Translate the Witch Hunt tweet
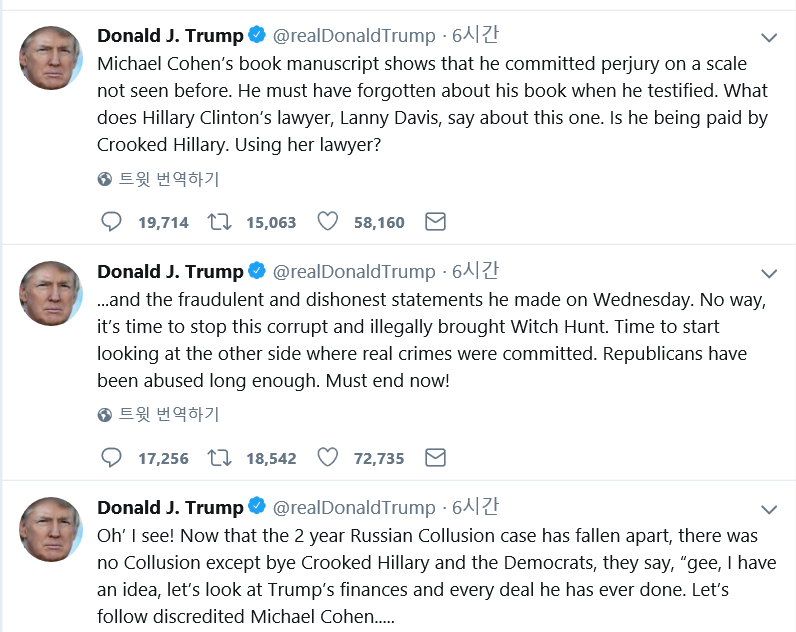The image size is (796, 632). (x=159, y=415)
